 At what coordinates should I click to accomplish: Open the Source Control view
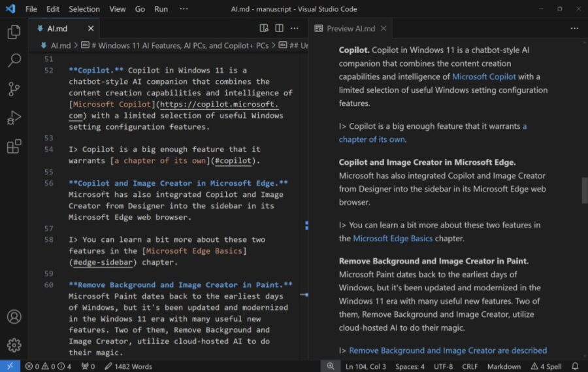point(14,90)
